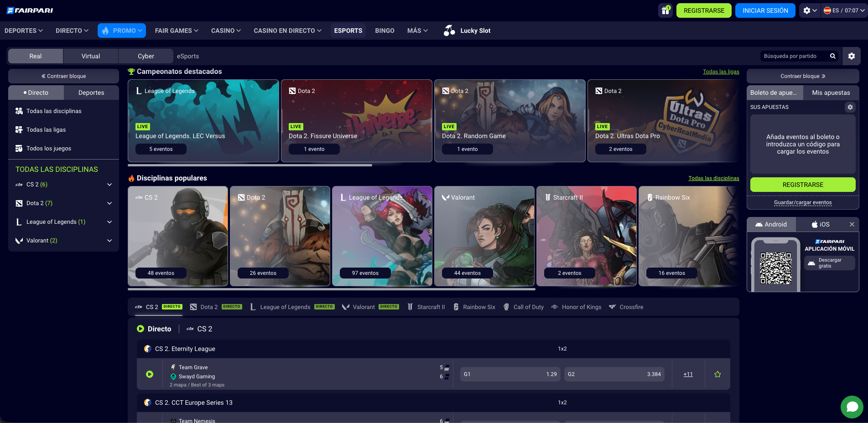Click the Búsqueda por partido field
This screenshot has width=868, height=423.
(x=795, y=56)
